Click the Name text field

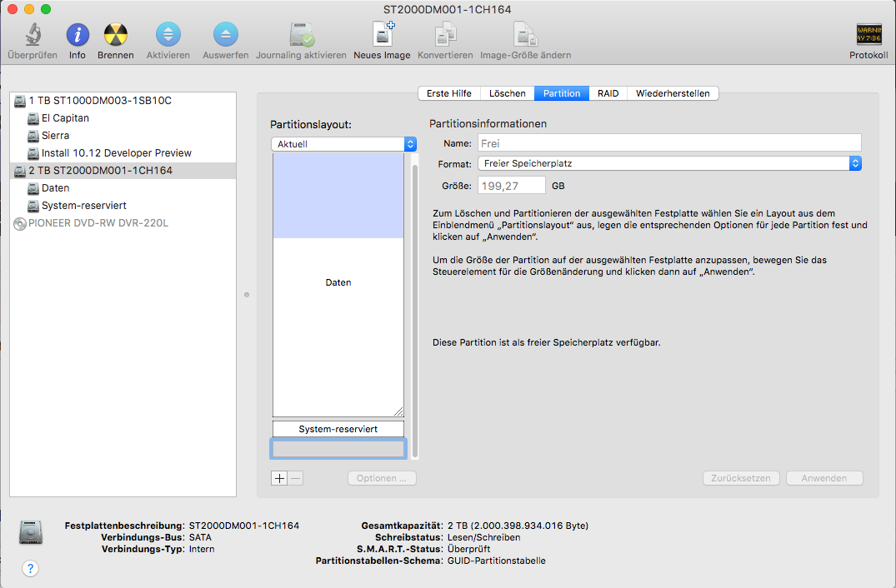pos(669,144)
